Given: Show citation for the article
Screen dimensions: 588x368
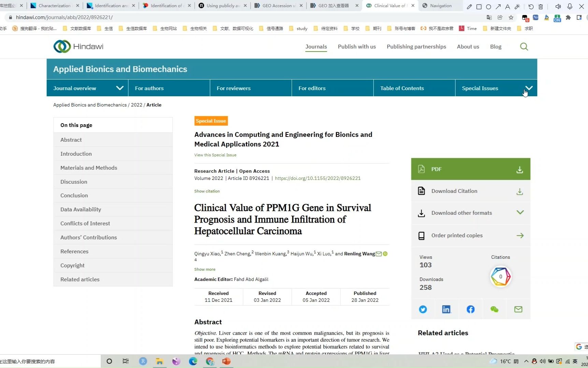Looking at the screenshot, I should [207, 191].
